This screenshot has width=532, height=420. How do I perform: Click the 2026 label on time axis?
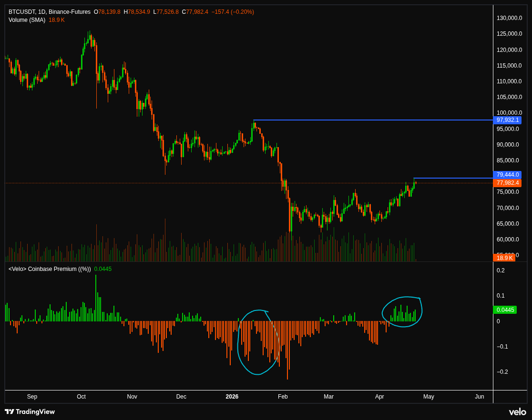coord(232,396)
